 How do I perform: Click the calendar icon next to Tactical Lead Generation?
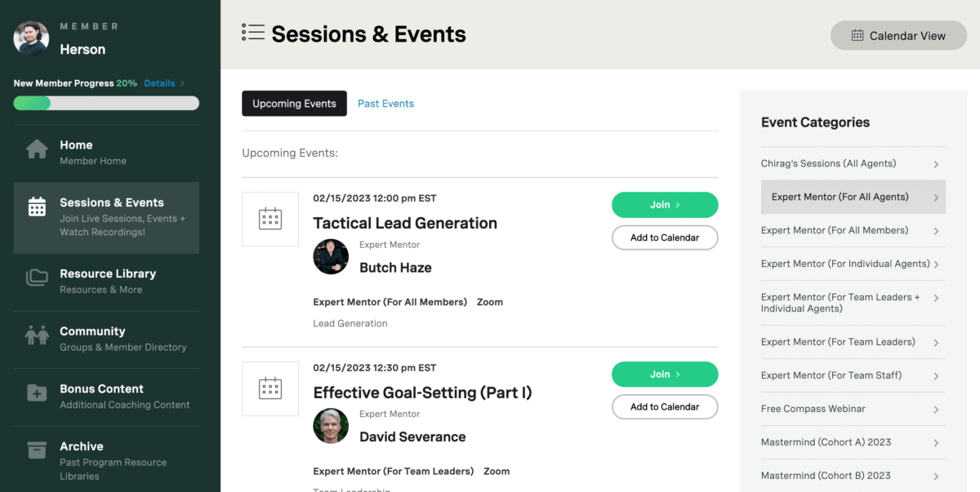[x=270, y=219]
